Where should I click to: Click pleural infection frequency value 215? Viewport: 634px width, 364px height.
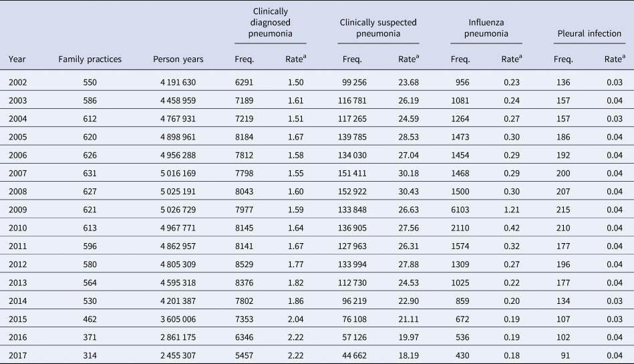[x=564, y=213]
